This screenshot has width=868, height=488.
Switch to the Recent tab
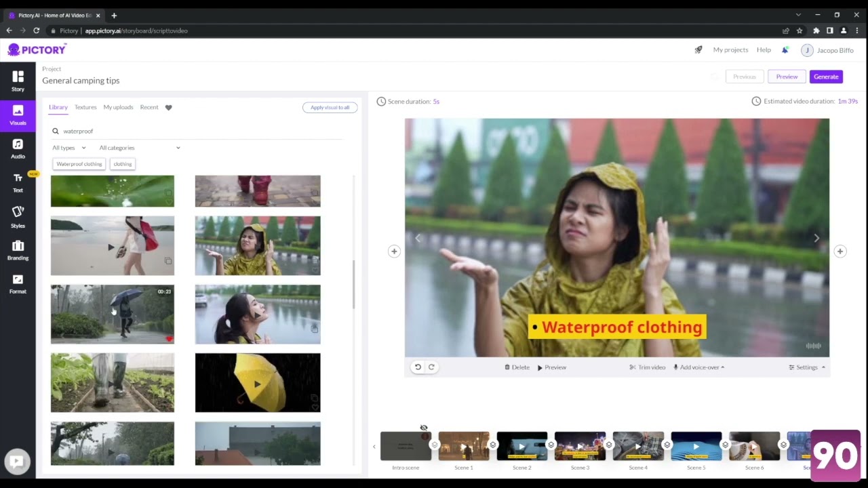click(x=149, y=107)
